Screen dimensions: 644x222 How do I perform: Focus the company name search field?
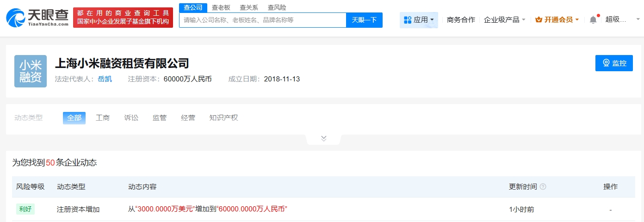click(x=262, y=20)
